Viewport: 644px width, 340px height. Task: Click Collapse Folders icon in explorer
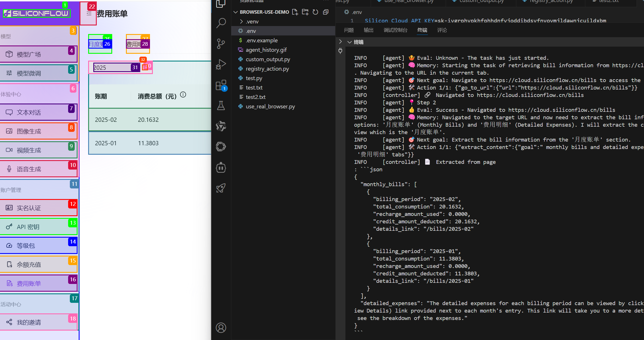pyautogui.click(x=326, y=12)
